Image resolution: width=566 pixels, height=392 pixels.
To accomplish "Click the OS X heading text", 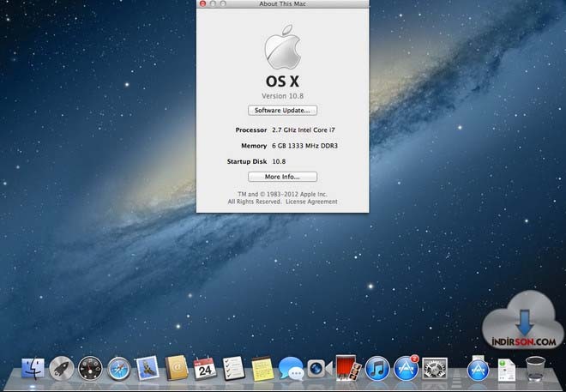I will (x=283, y=81).
